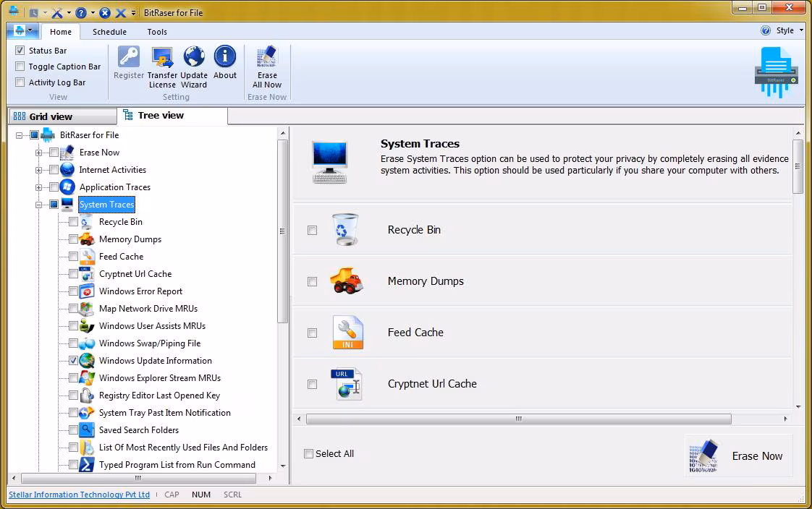
Task: Click the large Erase Now button
Action: pos(738,455)
